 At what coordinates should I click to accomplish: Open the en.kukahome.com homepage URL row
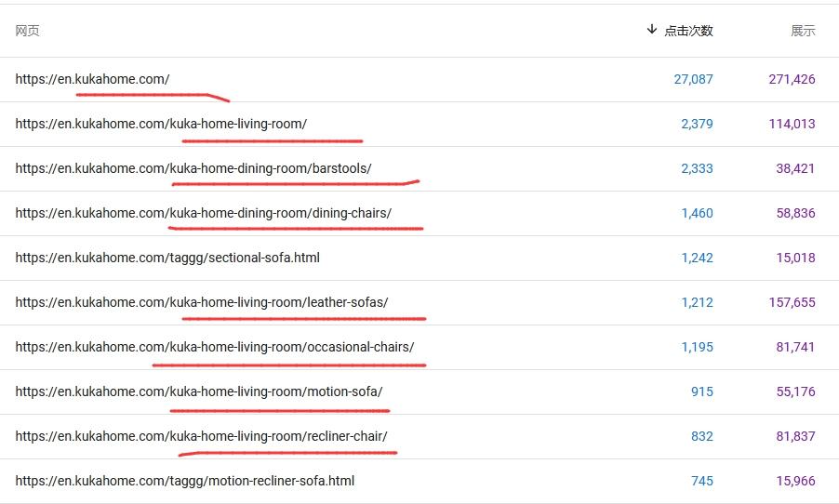pyautogui.click(x=92, y=79)
